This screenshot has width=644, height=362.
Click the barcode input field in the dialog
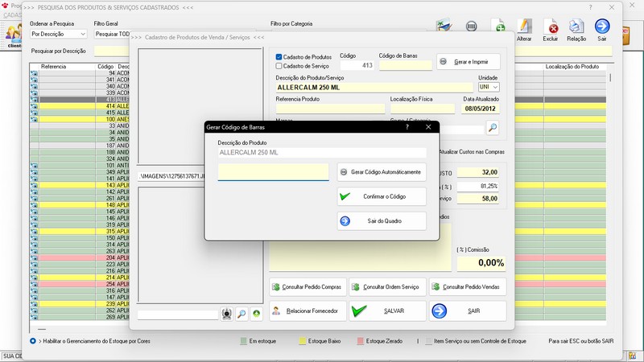coord(273,172)
